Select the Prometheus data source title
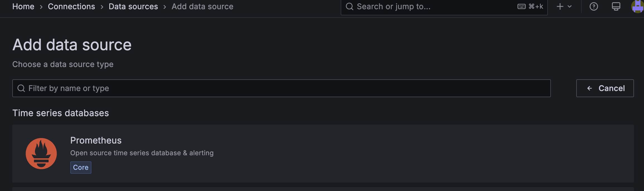644x191 pixels. (96, 140)
